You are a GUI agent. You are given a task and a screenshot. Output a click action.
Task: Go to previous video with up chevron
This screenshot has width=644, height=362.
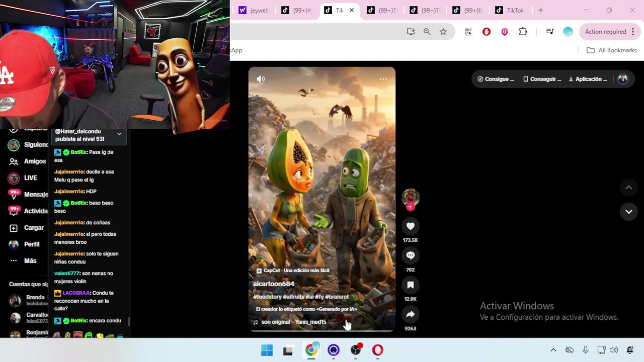(x=629, y=188)
